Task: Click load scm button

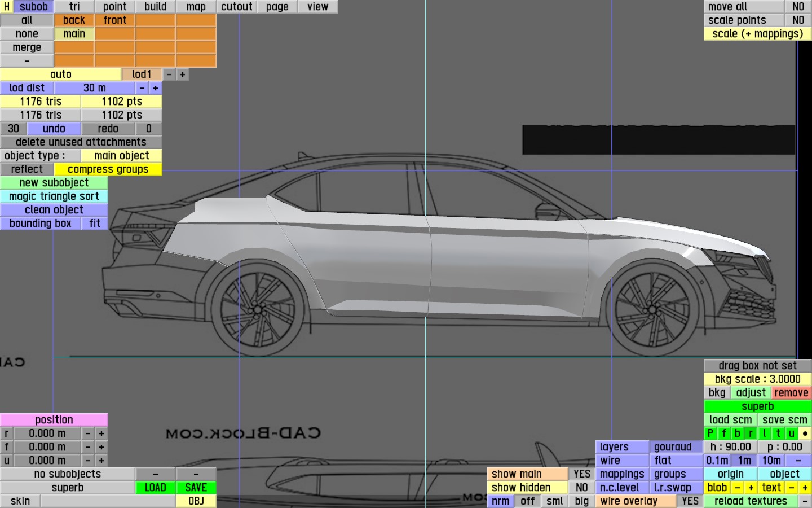Action: coord(731,420)
